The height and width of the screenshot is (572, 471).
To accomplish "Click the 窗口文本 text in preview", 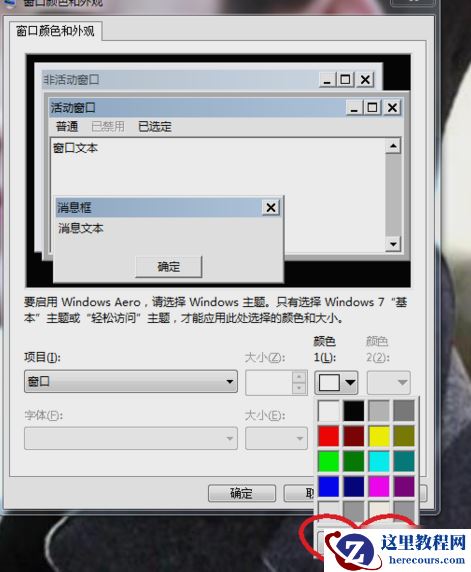I will coord(75,148).
